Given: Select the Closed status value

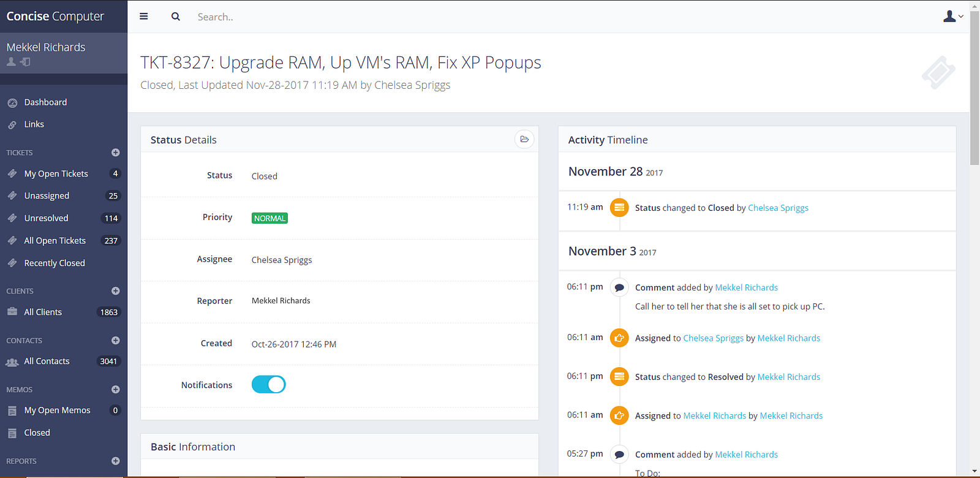Looking at the screenshot, I should (x=265, y=176).
